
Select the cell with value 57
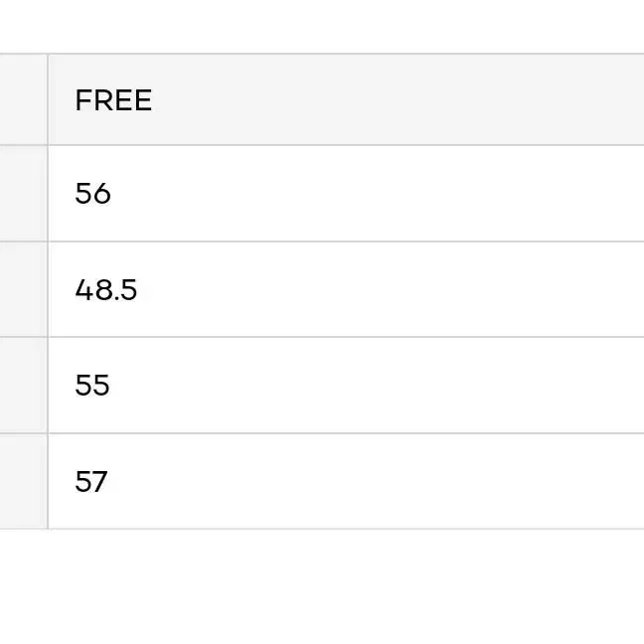coord(346,481)
